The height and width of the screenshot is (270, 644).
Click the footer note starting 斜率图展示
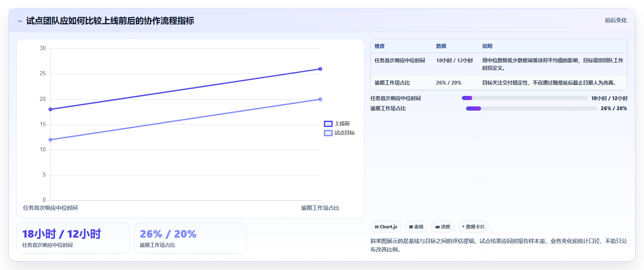click(x=499, y=246)
